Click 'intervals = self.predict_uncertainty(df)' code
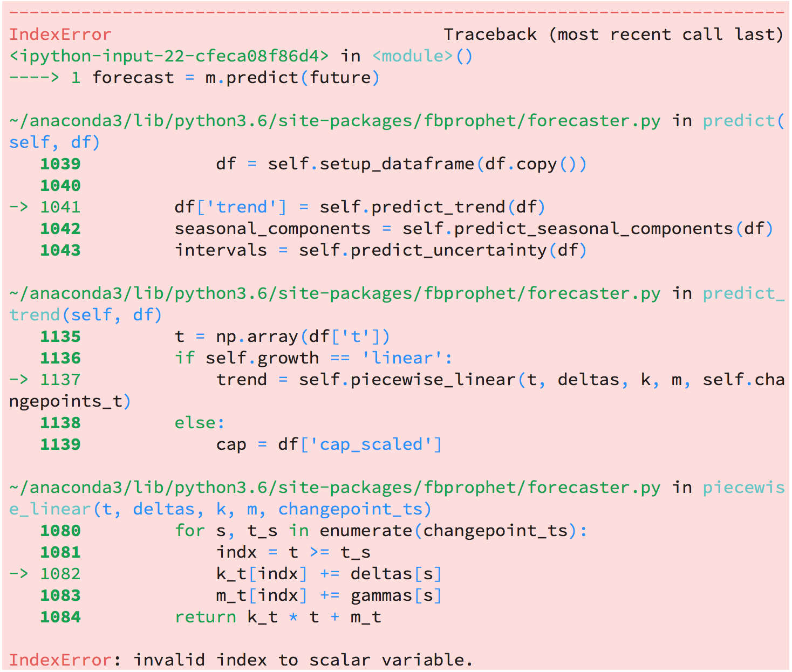792x672 pixels. click(x=380, y=250)
